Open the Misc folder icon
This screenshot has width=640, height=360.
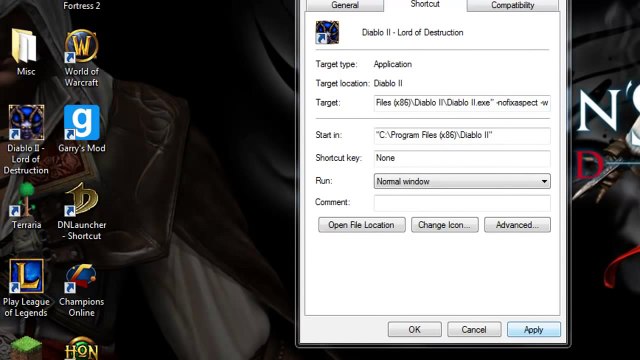[25, 47]
